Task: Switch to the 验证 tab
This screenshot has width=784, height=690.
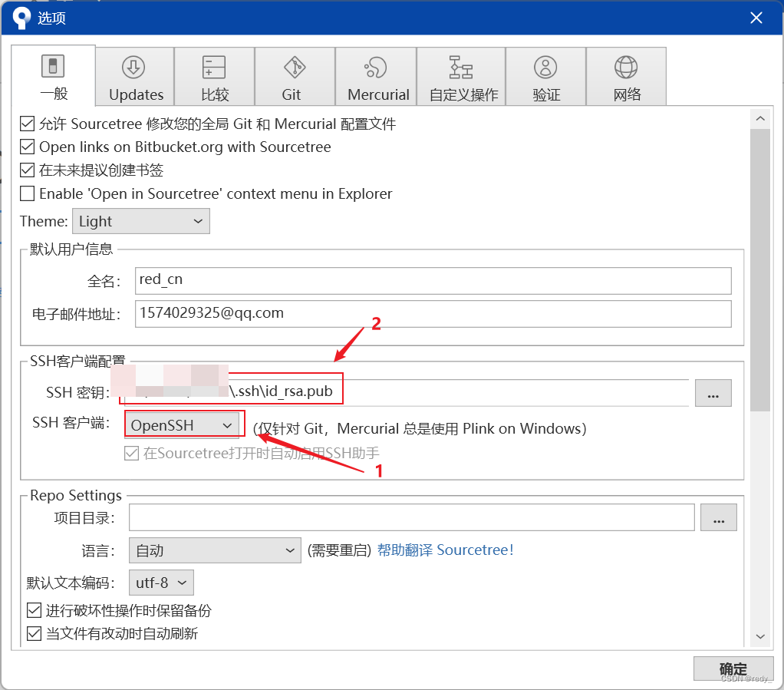Action: [x=546, y=76]
